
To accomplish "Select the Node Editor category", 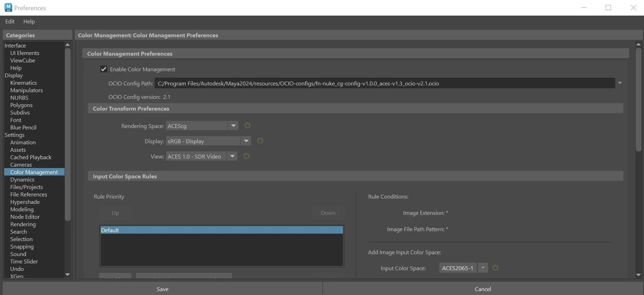I will coord(25,217).
